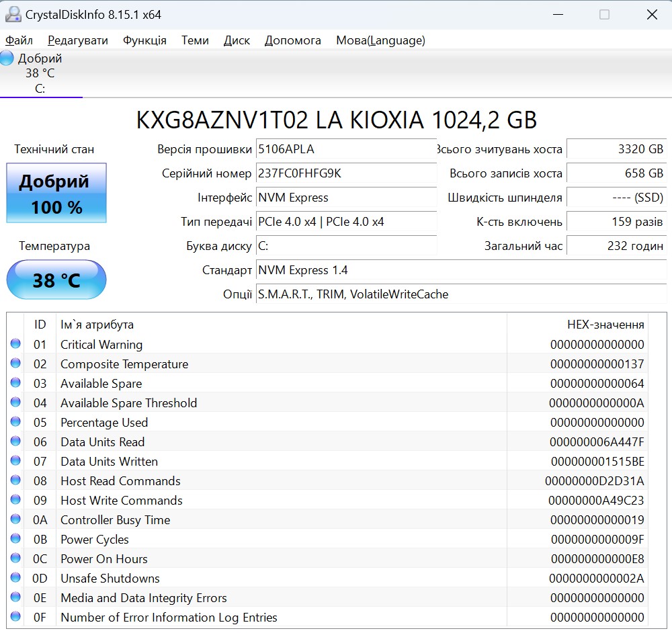Click the serial number field 237FC0FHFG9K
This screenshot has width=672, height=633.
click(x=346, y=173)
